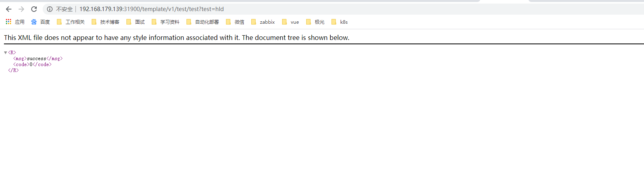Image resolution: width=644 pixels, height=195 pixels.
Task: Open the 面试 bookmark folder
Action: point(136,22)
